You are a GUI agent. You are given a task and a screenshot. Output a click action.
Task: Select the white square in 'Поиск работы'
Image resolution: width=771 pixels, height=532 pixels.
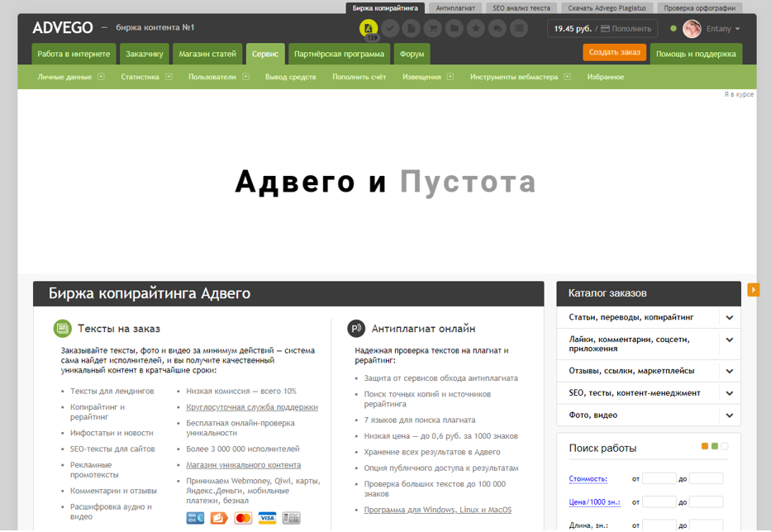tap(724, 446)
